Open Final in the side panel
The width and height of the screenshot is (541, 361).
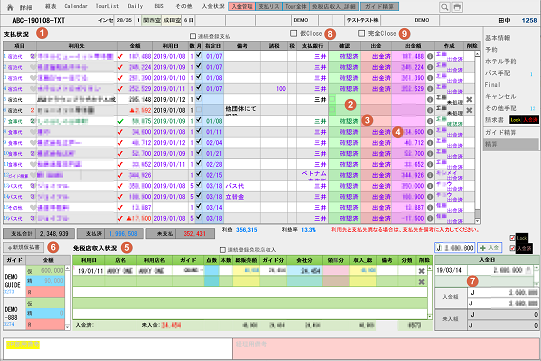pyautogui.click(x=492, y=85)
